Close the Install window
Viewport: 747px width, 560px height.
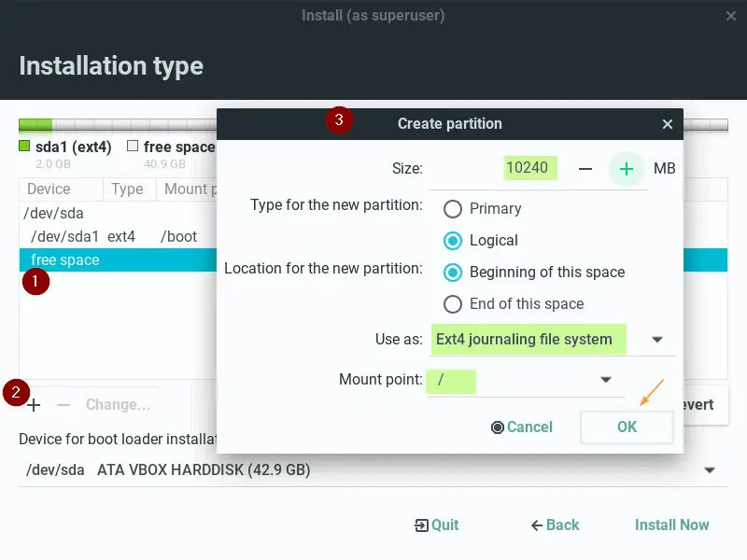(731, 16)
